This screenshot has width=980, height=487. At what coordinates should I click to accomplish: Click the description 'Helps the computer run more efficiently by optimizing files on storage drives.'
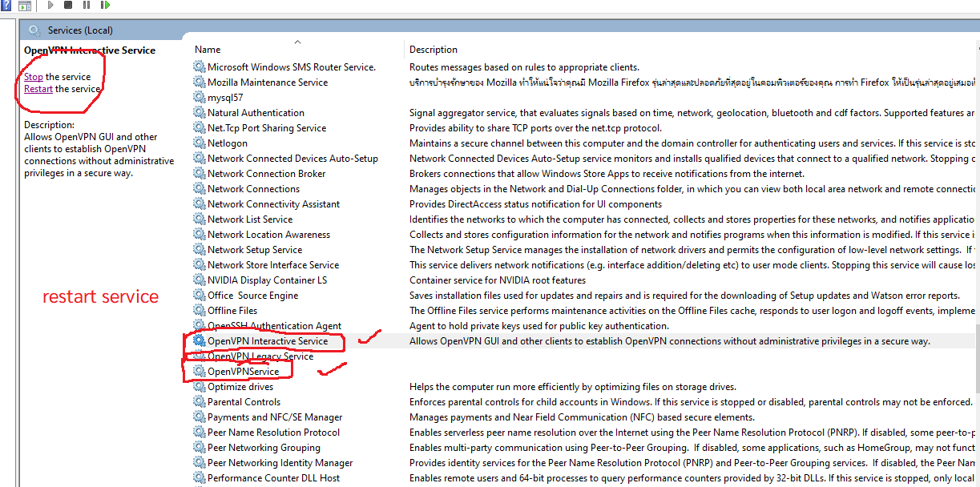tap(573, 387)
